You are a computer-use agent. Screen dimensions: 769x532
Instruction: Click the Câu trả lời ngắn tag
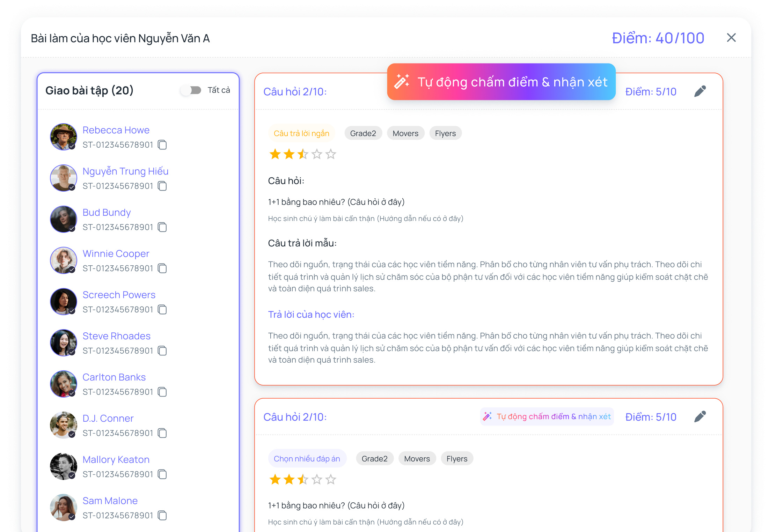pos(301,133)
